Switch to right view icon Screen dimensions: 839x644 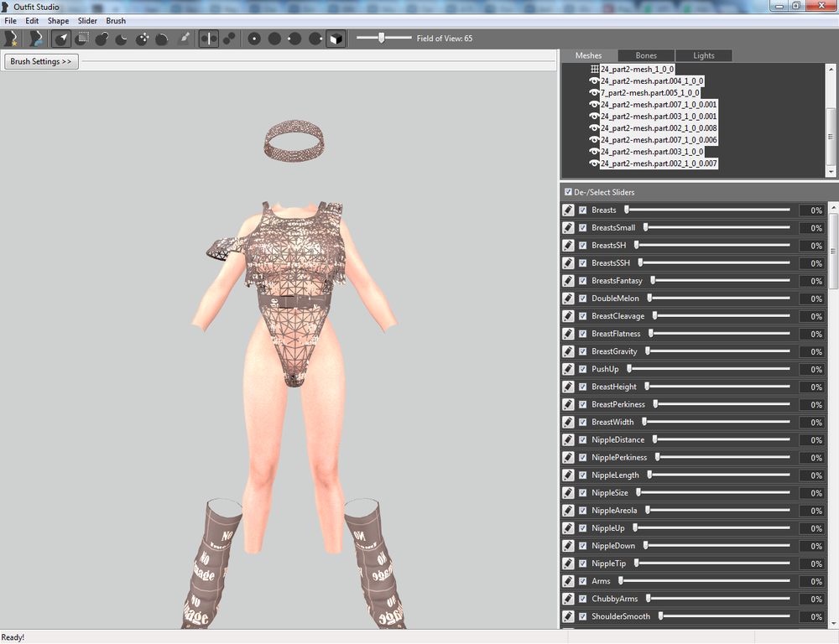click(315, 39)
